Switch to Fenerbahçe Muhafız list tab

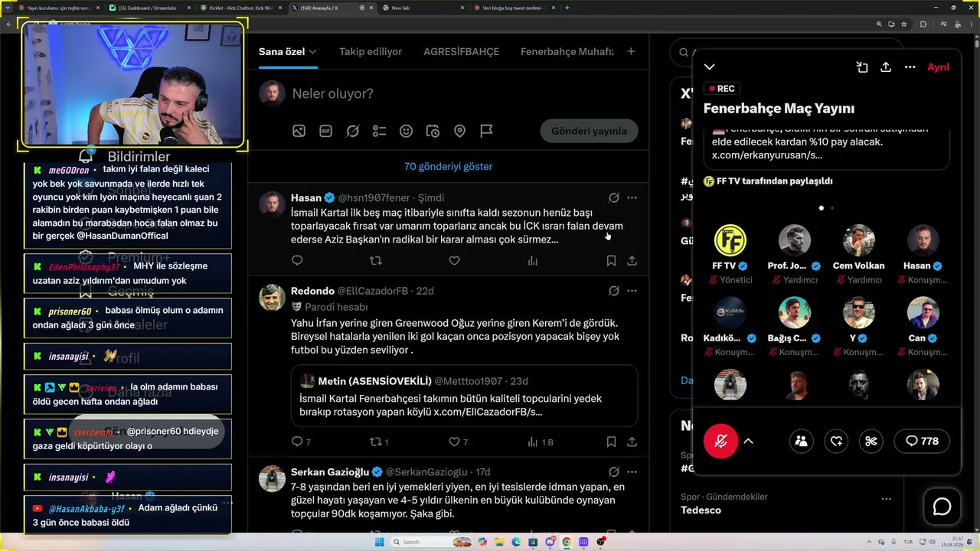(x=567, y=52)
